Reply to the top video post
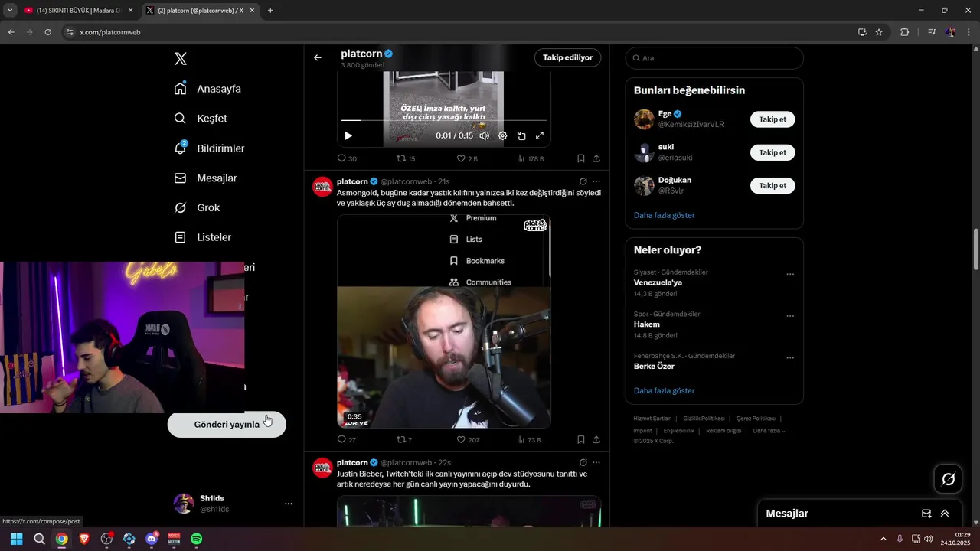The width and height of the screenshot is (980, 551). 347,158
